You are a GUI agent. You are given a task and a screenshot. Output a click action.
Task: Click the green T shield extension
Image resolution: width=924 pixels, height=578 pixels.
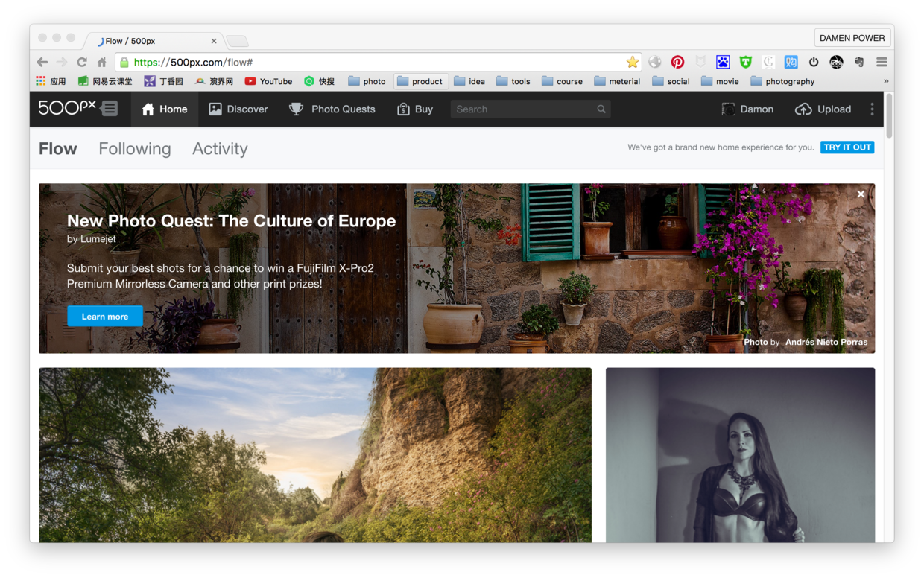pos(745,62)
